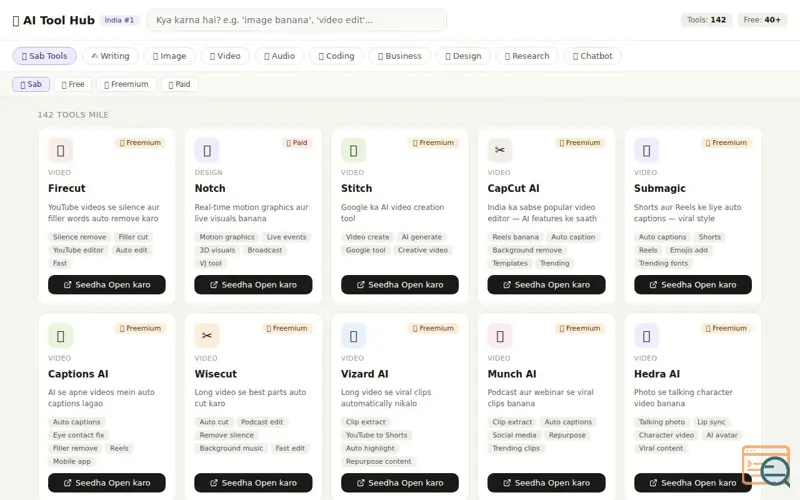Viewport: 800px width, 500px height.
Task: Open the Audio category tab
Action: (x=279, y=56)
